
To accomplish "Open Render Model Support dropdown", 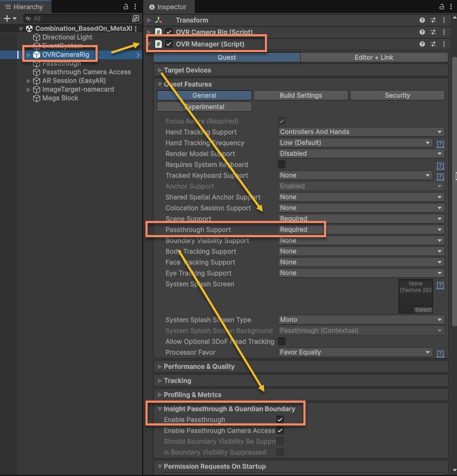I will click(x=361, y=154).
